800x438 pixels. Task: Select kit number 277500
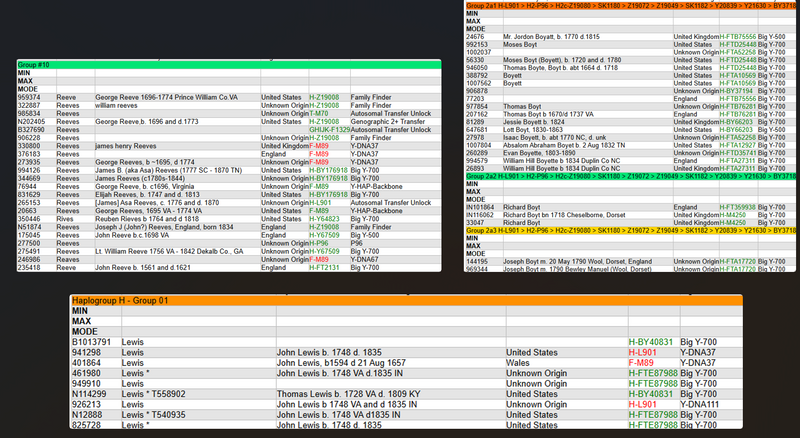[29, 243]
